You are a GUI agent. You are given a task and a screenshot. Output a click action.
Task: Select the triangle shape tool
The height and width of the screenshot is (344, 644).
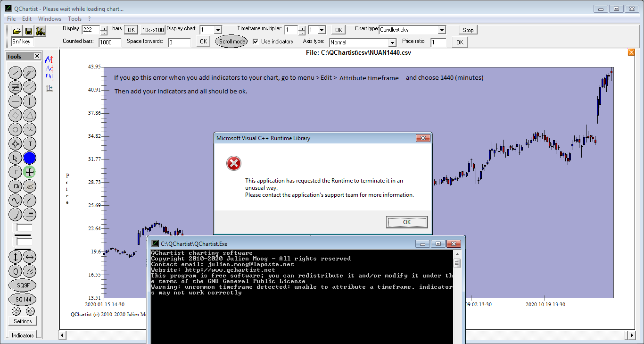[30, 115]
